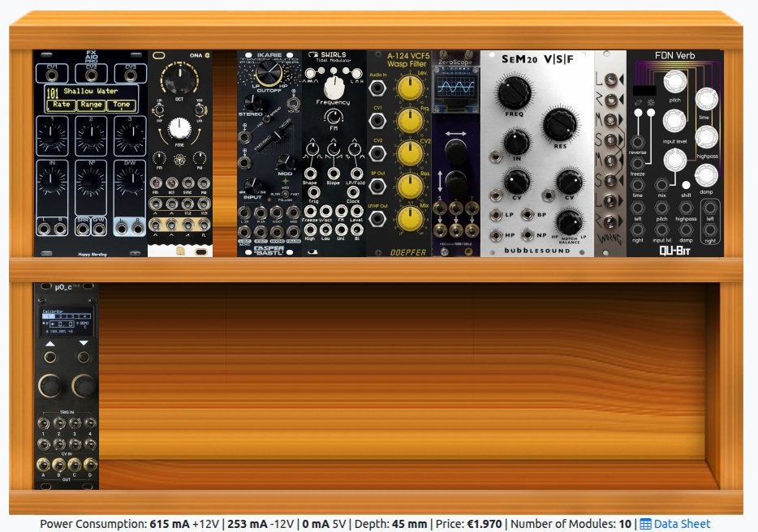Click the uO_c output jack A
758x532 pixels.
[x=44, y=465]
